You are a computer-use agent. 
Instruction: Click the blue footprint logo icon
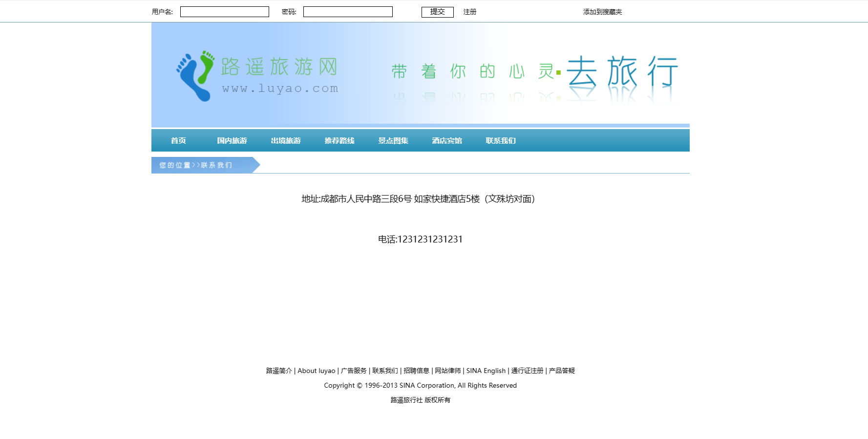(195, 76)
